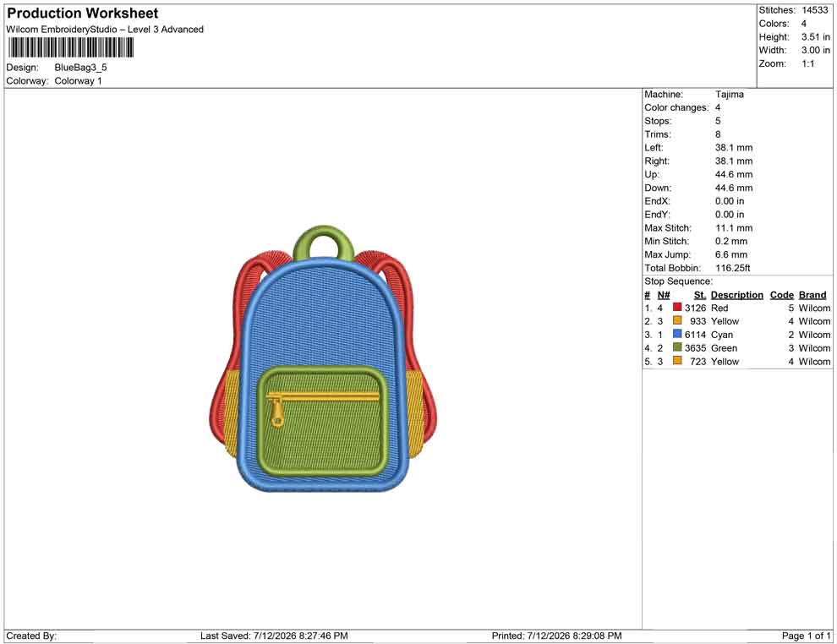Select the Cyan blue swatch in row 3
This screenshot has height=644, width=837.
coord(677,334)
